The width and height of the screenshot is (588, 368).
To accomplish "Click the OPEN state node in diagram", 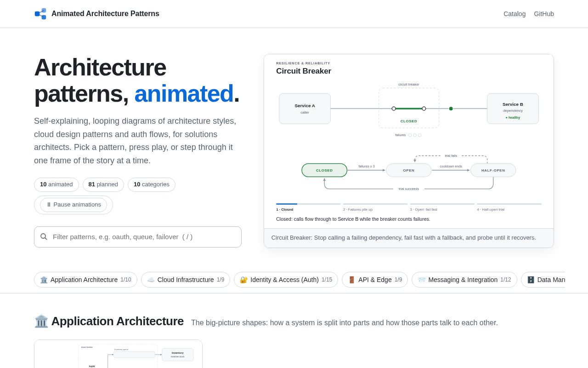I will point(409,170).
